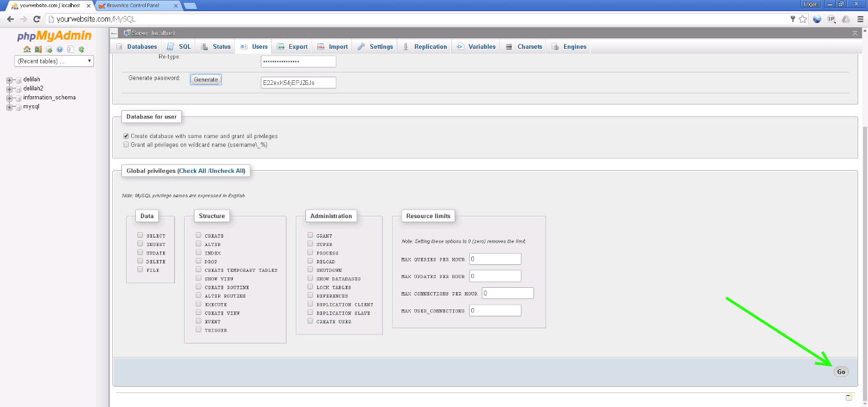This screenshot has width=868, height=407.
Task: Expand the information_schema tree node
Action: [x=9, y=98]
